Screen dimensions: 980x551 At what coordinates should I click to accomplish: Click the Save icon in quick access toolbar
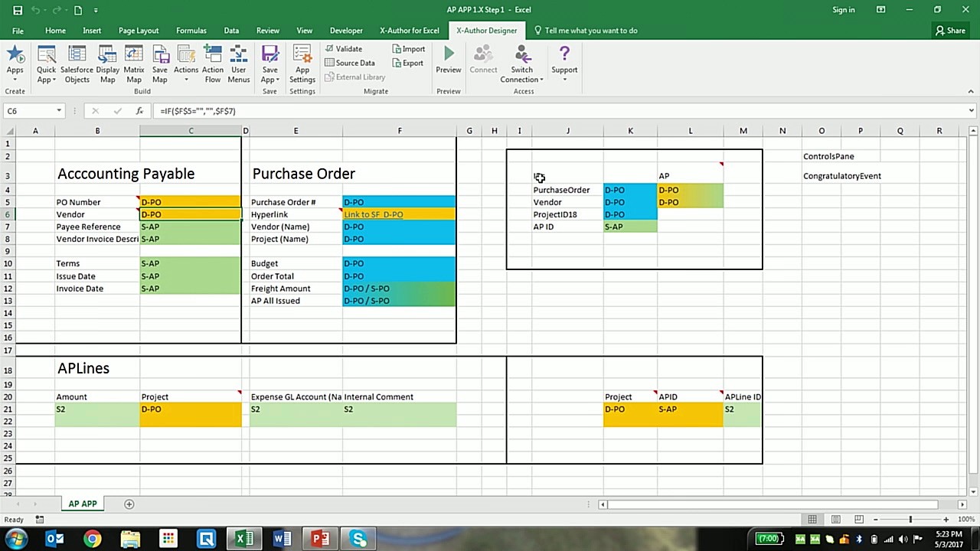coord(18,10)
